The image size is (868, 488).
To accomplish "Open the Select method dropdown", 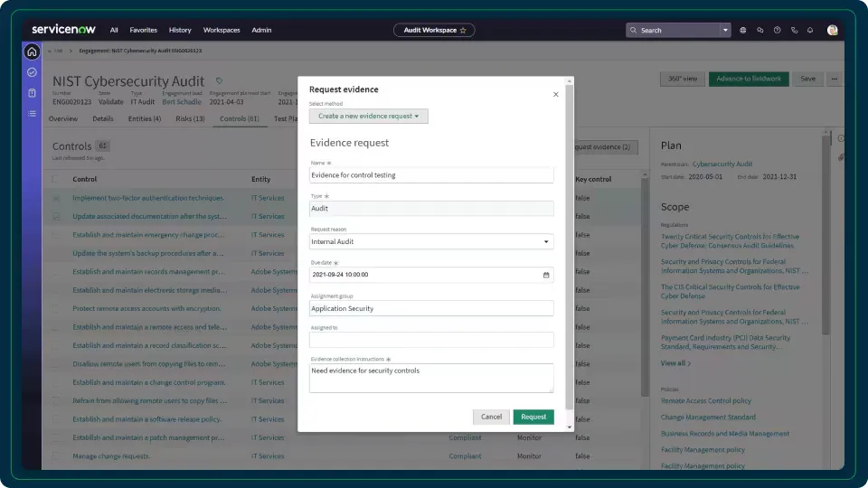I will click(369, 117).
